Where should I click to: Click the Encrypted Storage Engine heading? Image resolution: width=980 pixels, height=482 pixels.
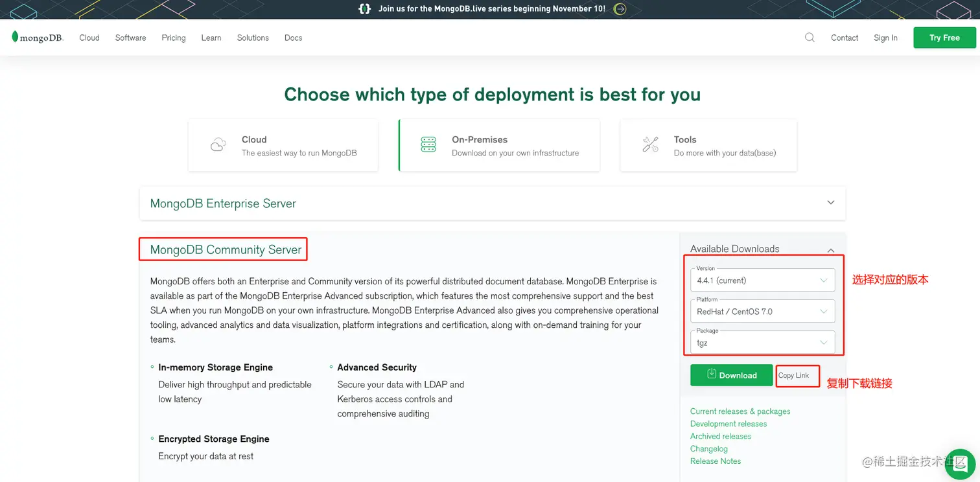pos(214,439)
